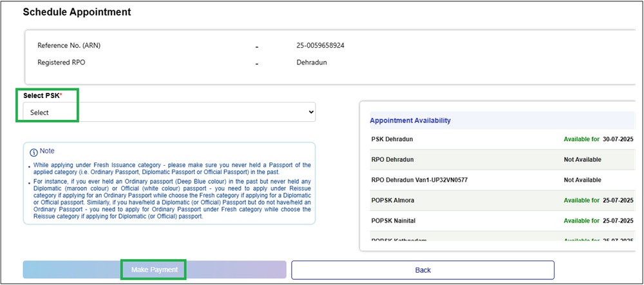Select the RPO Dehradun row
The width and height of the screenshot is (644, 285).
click(x=502, y=159)
